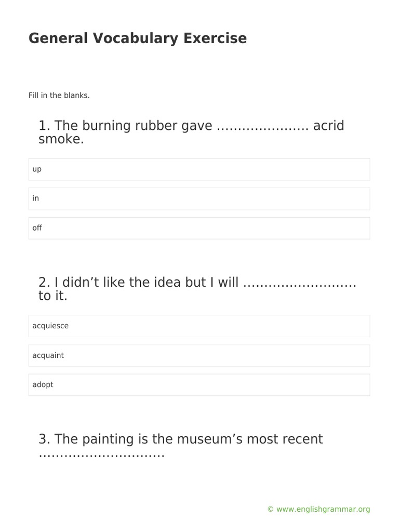This screenshot has height=532, width=399.
Task: Open the www.englishgrammar.org footer link
Action: pos(323,509)
